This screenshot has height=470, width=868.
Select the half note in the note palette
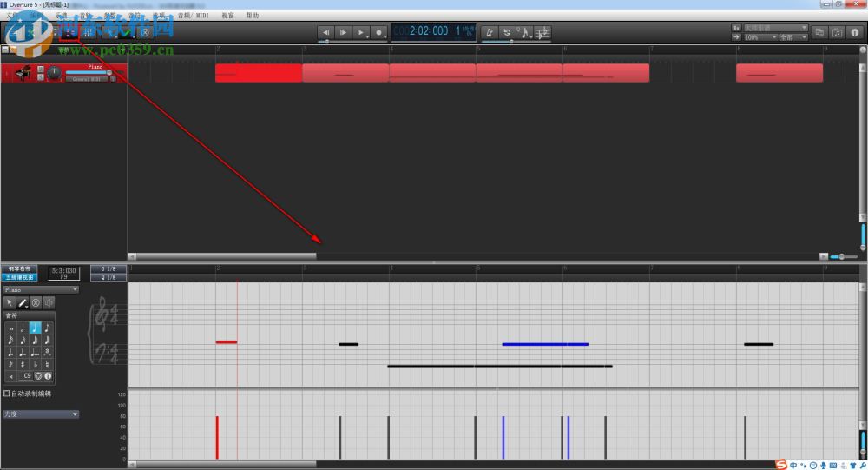point(23,328)
